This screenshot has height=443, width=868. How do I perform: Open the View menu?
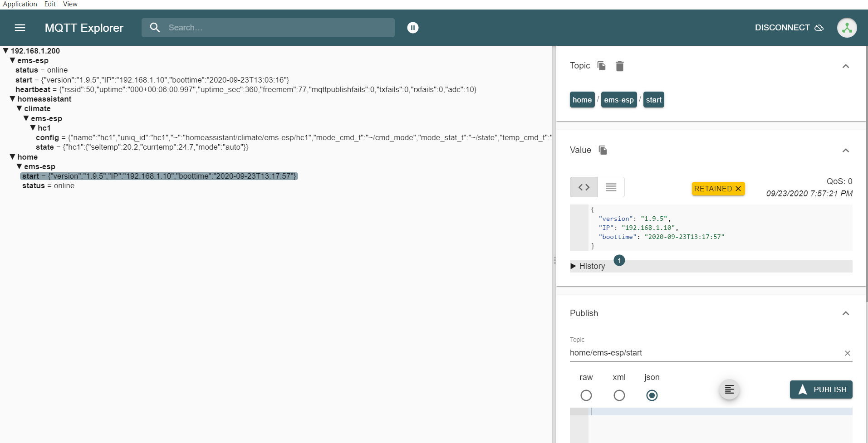coord(70,4)
